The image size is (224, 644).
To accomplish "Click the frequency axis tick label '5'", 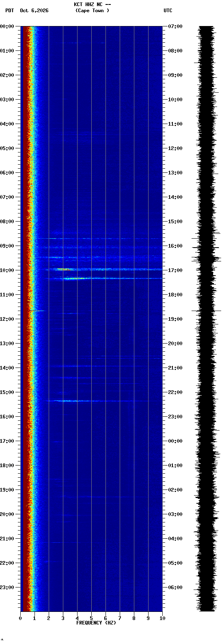I will (x=91, y=618).
